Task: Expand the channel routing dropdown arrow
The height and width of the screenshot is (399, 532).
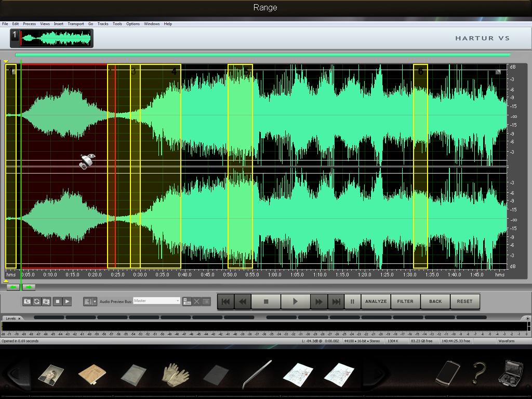Action: click(95, 301)
